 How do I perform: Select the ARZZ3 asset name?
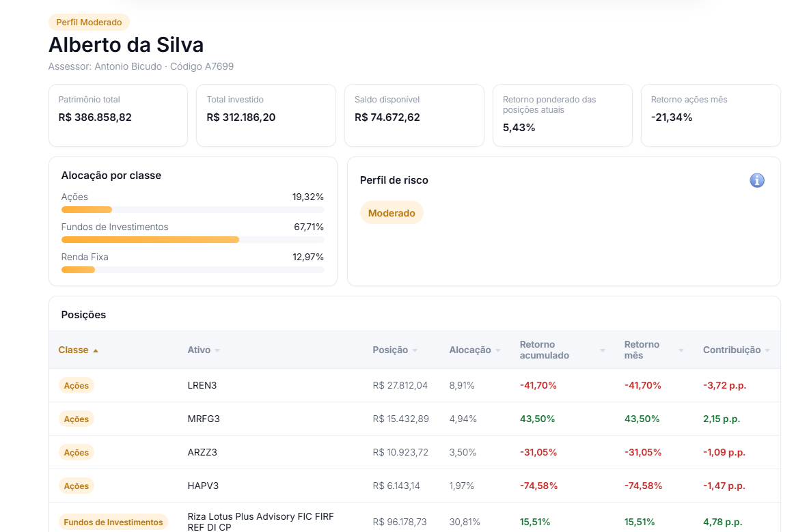point(202,452)
